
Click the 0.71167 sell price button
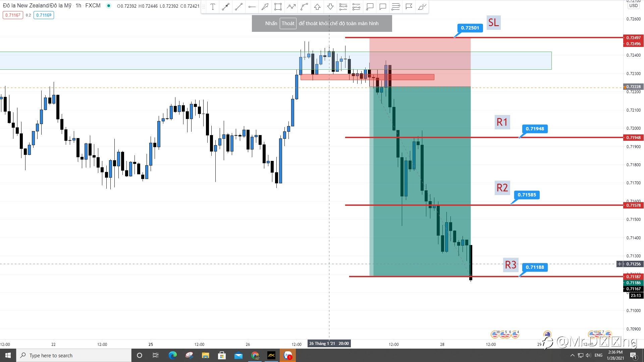(x=13, y=15)
